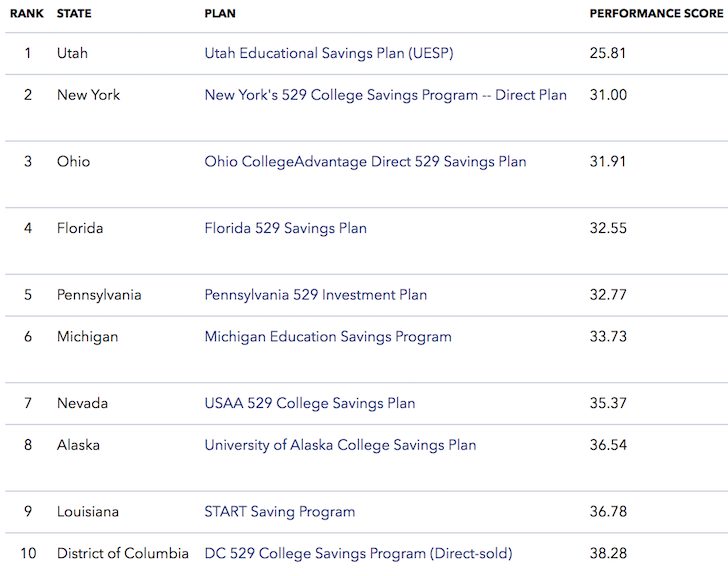Screen dimensions: 728x576
Task: Click the STATE column header
Action: (x=76, y=14)
